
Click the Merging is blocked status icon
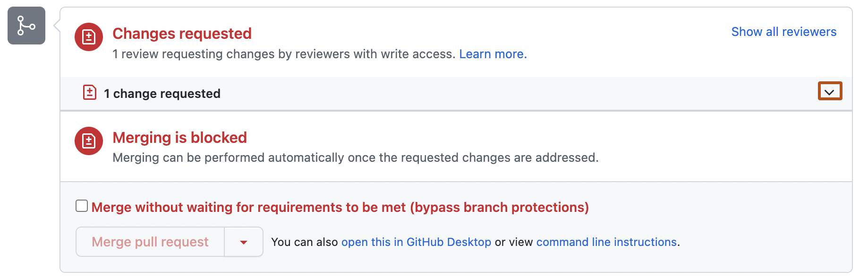(x=88, y=141)
